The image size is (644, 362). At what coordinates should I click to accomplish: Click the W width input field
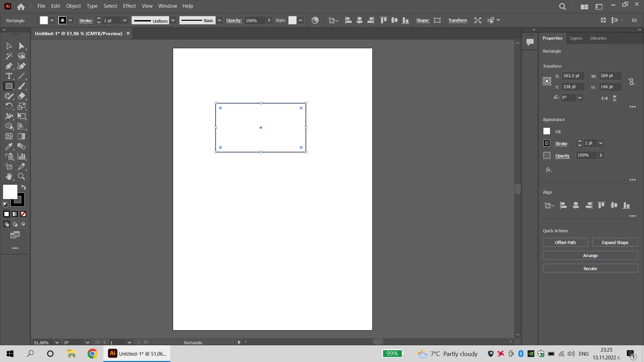point(610,76)
